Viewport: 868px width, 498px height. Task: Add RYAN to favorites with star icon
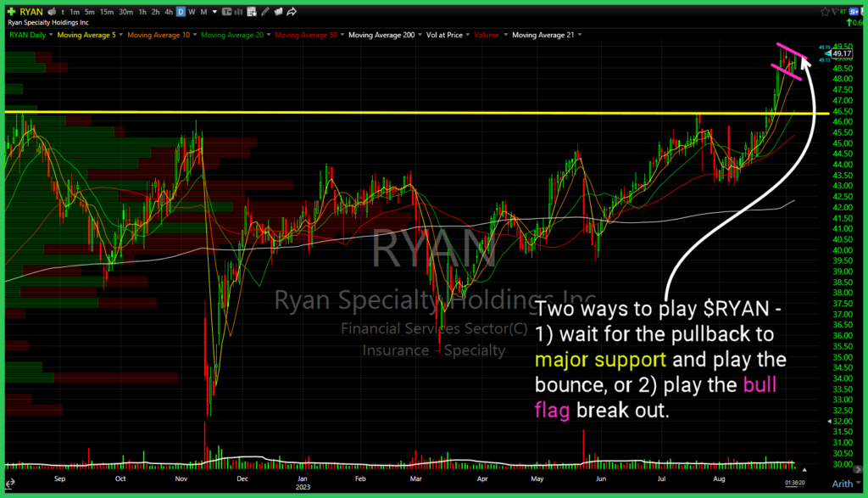tap(825, 12)
